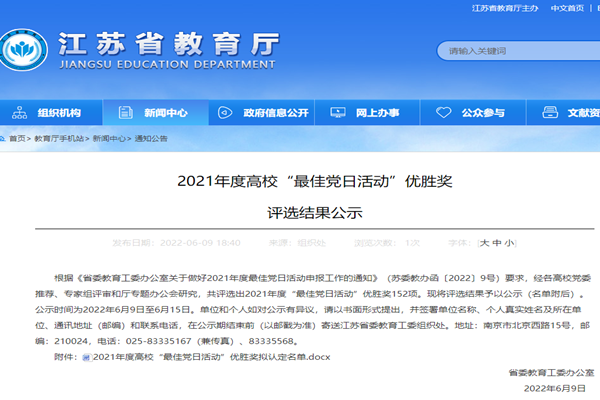The image size is (600, 400).
Task: Click 新闻中心 in the breadcrumb path
Action: coord(109,139)
